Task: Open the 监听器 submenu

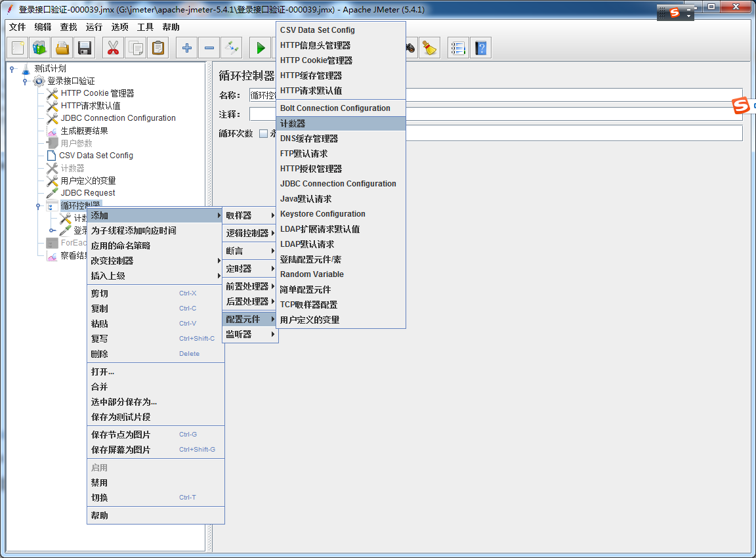Action: pyautogui.click(x=250, y=334)
